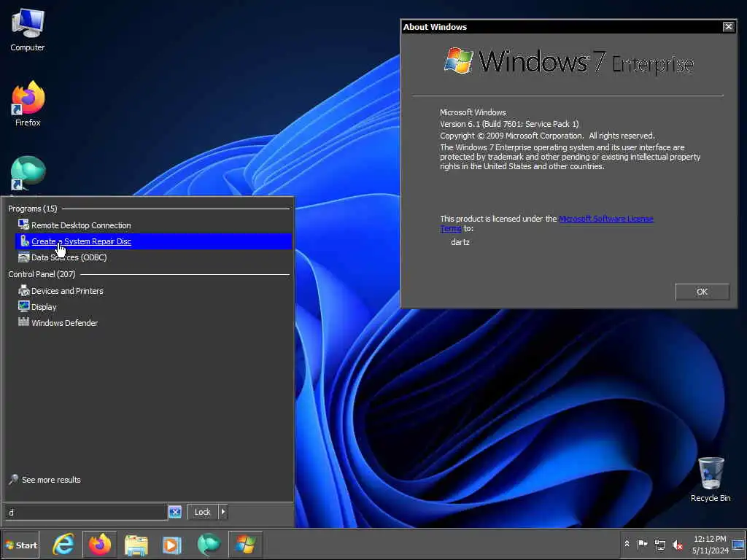Click the Lock button

click(x=203, y=513)
